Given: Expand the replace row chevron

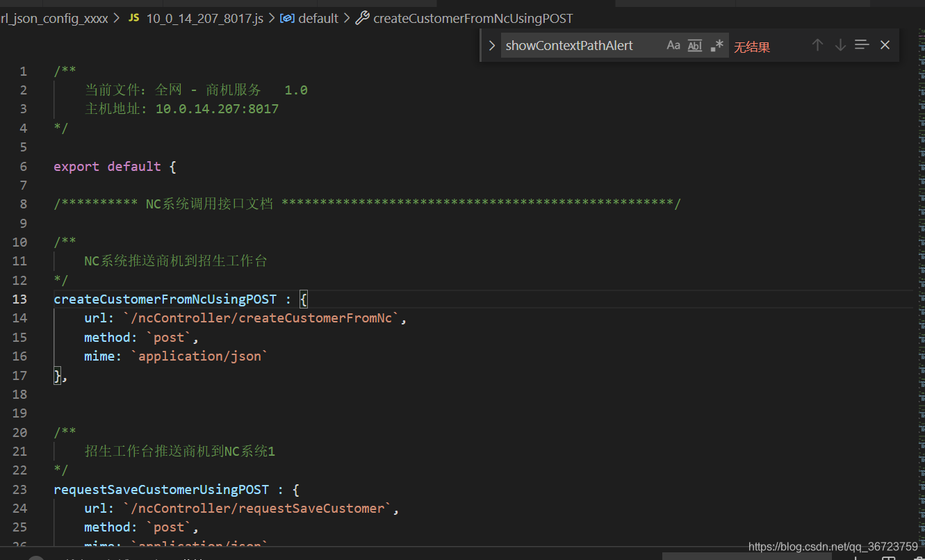Looking at the screenshot, I should point(491,45).
